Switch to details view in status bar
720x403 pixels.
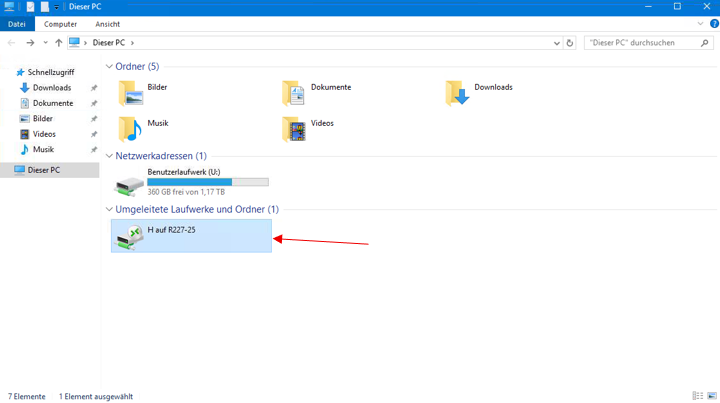(698, 396)
